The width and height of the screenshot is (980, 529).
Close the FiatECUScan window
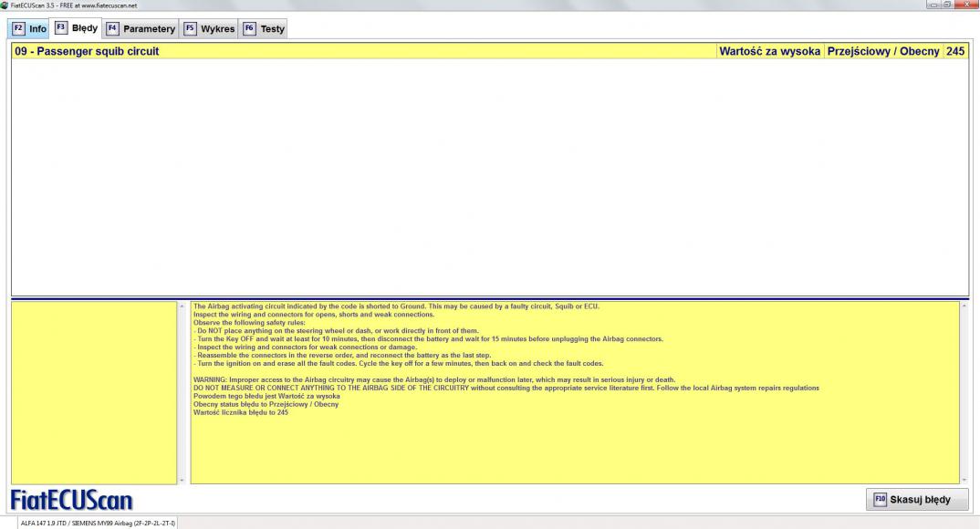(966, 5)
